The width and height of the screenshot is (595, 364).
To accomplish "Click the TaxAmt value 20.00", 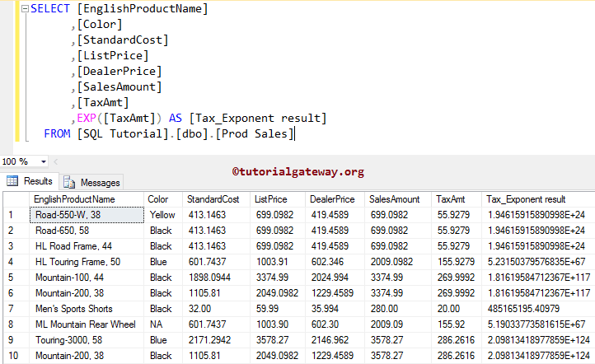I will tap(457, 309).
